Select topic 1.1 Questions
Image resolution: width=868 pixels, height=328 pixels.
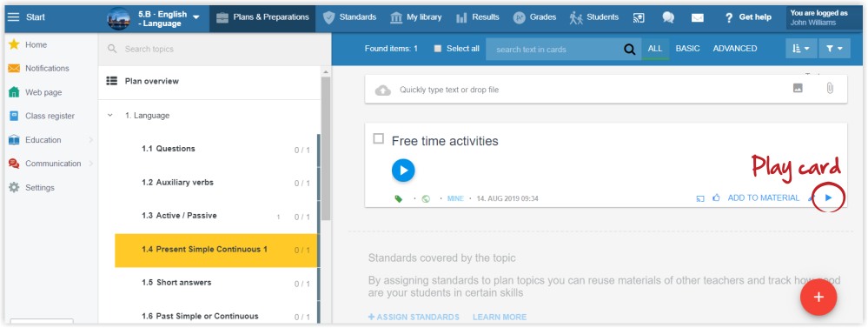[216, 150]
